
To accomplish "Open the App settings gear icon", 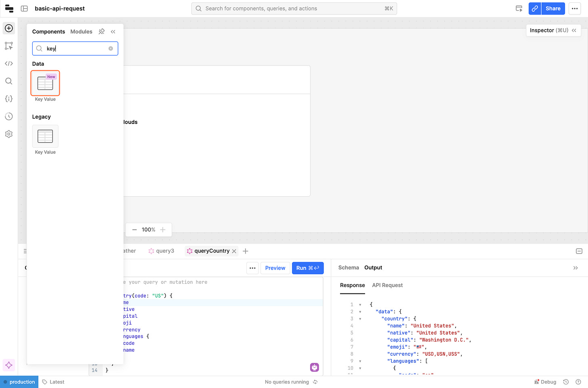I will pos(9,134).
